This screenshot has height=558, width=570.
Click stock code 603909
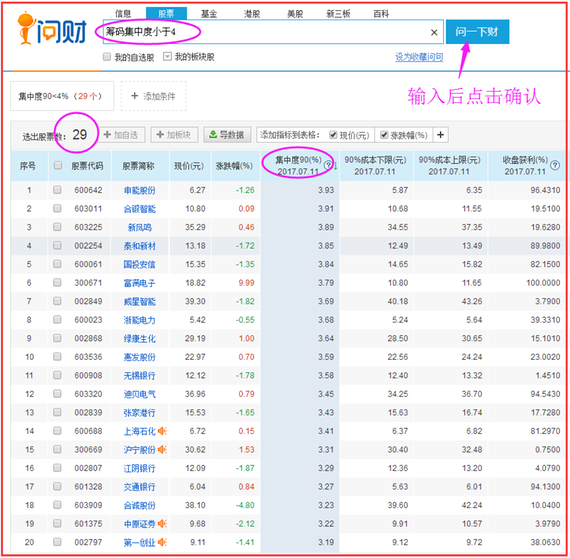[x=88, y=505]
